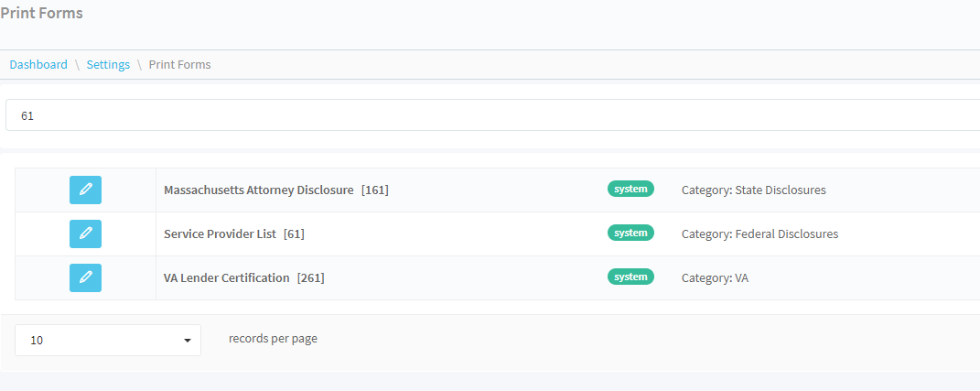Click the VA Lender Certification name
980x391 pixels.
226,277
